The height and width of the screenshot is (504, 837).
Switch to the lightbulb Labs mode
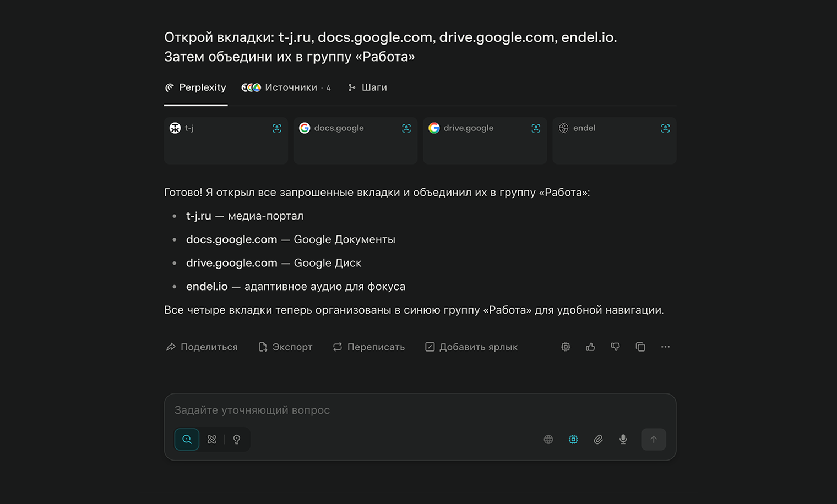237,439
